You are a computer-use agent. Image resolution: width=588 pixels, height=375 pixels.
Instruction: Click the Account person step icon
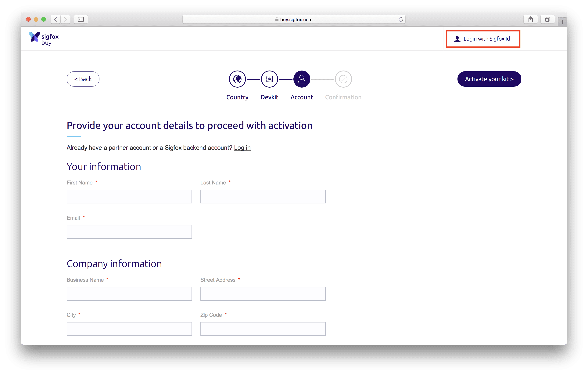pos(302,79)
